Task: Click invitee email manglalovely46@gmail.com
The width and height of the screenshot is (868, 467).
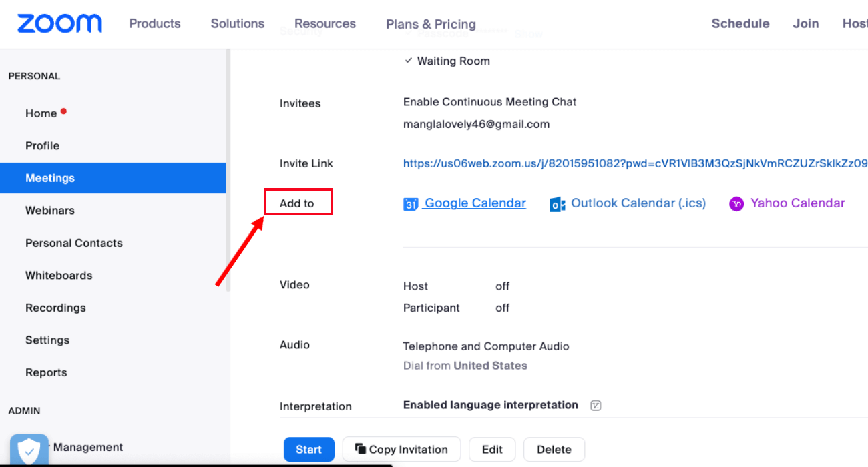Action: tap(477, 125)
